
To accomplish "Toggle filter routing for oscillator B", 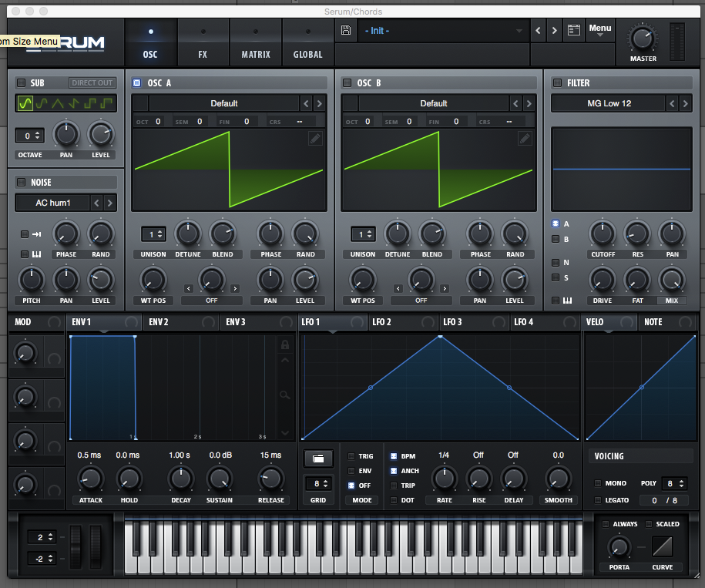I will (x=556, y=239).
